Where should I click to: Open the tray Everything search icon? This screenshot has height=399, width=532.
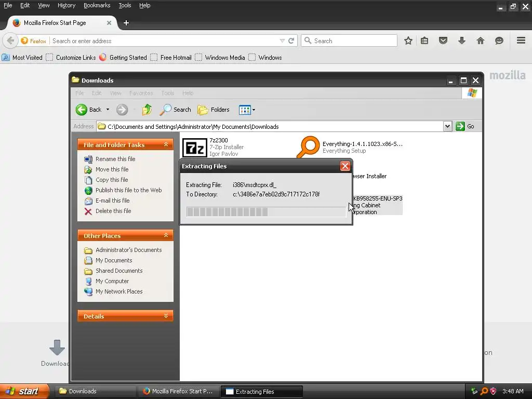tap(484, 391)
